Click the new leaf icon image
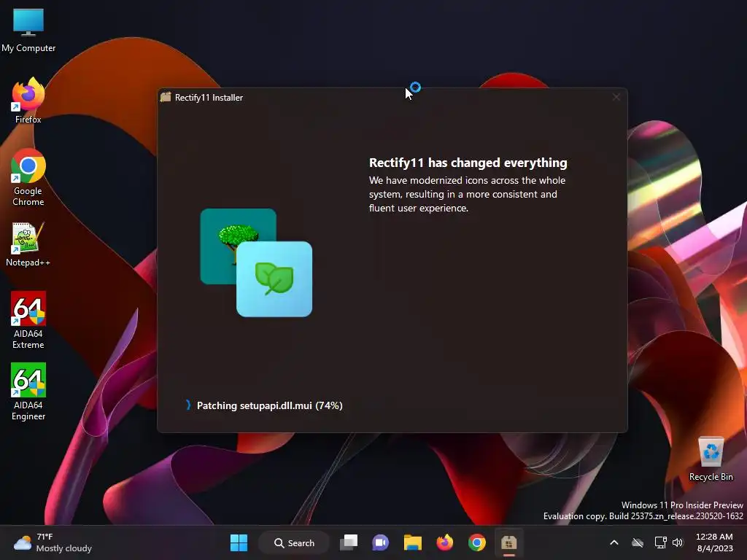 274,279
